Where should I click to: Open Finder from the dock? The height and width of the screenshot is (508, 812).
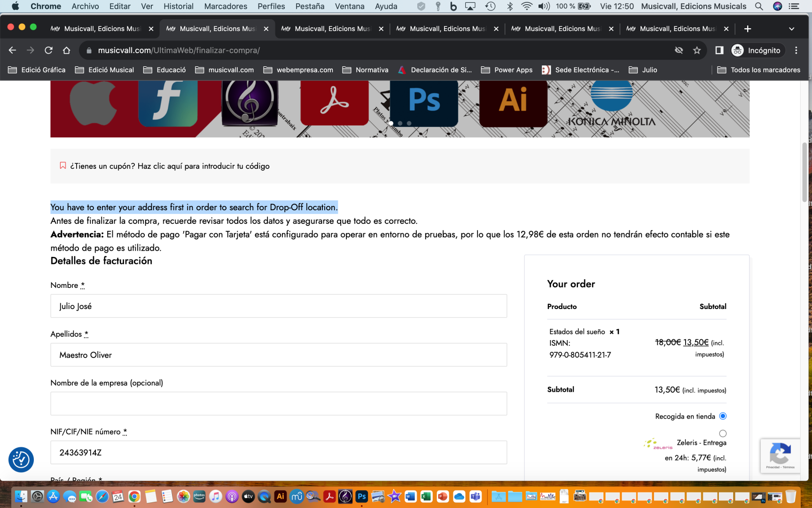coord(21,496)
